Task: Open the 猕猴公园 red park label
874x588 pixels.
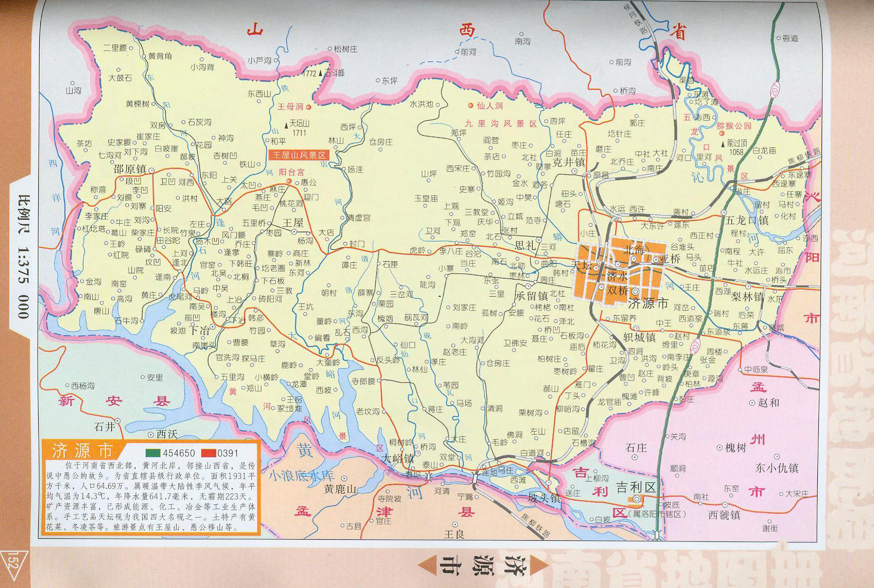Action: [x=735, y=126]
